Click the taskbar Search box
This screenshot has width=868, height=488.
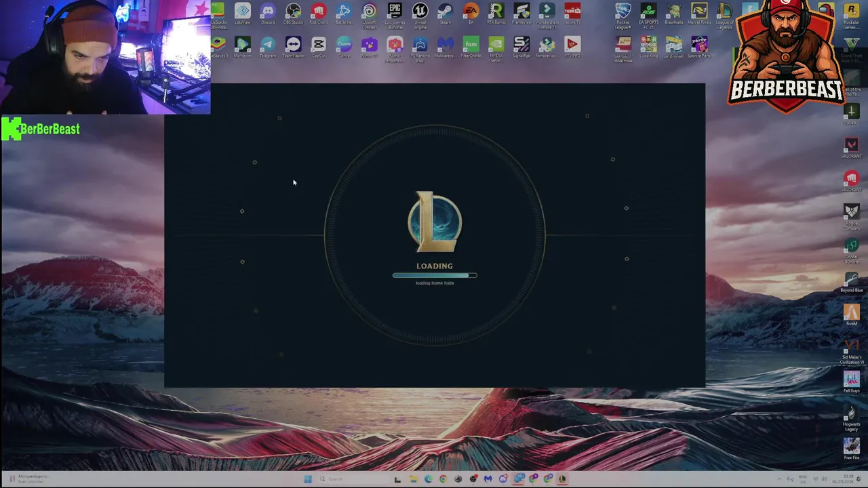coord(351,479)
